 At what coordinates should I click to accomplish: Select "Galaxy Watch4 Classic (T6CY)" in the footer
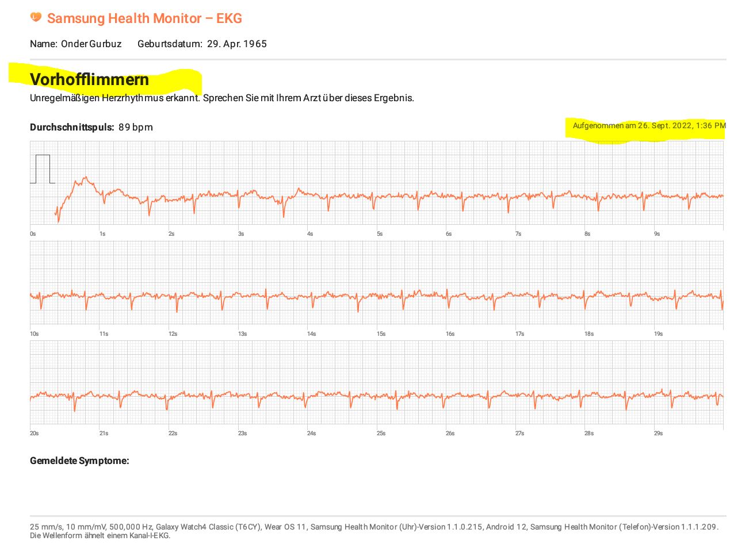pos(208,527)
